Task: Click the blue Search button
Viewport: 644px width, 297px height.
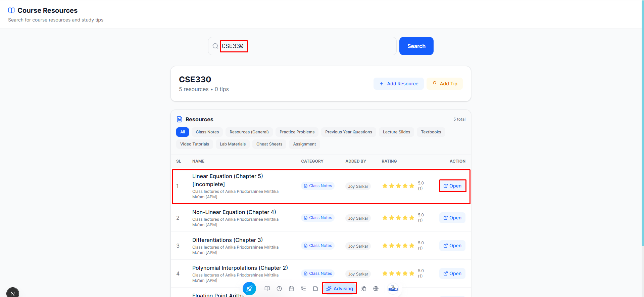Action: [x=416, y=46]
